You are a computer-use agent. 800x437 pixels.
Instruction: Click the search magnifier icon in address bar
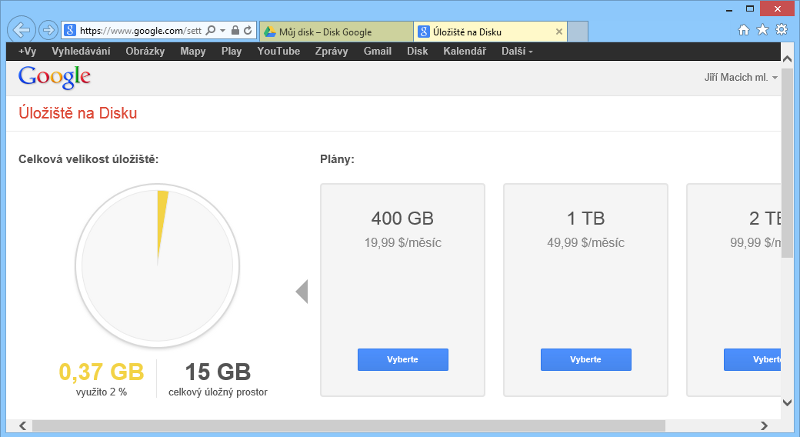coord(209,31)
